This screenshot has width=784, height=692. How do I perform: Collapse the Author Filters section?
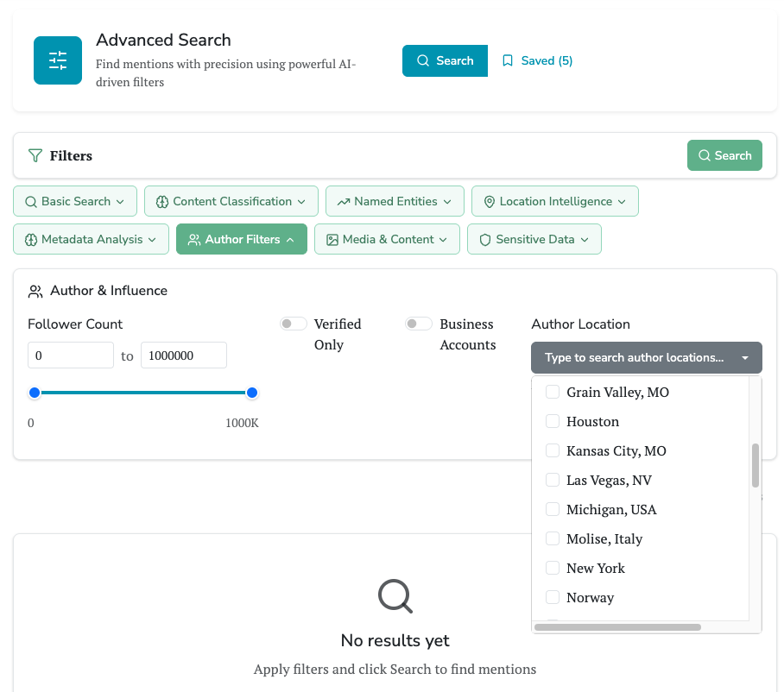(x=242, y=240)
